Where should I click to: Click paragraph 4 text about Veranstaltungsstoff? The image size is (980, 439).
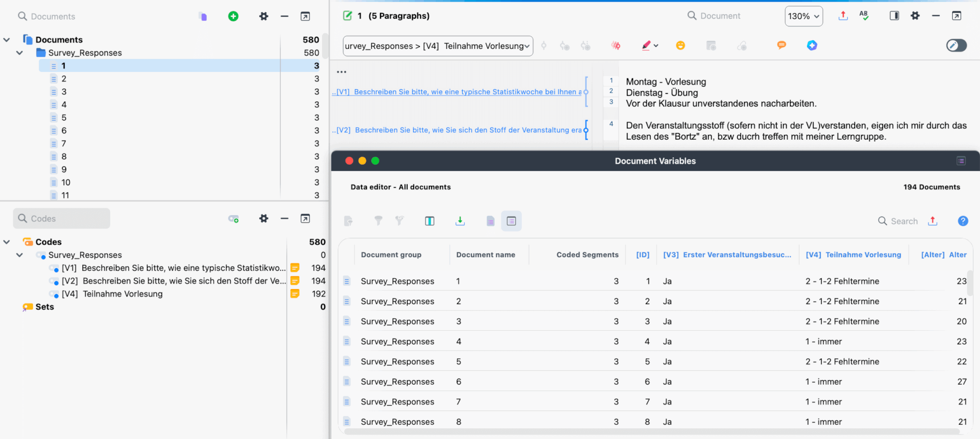point(796,131)
